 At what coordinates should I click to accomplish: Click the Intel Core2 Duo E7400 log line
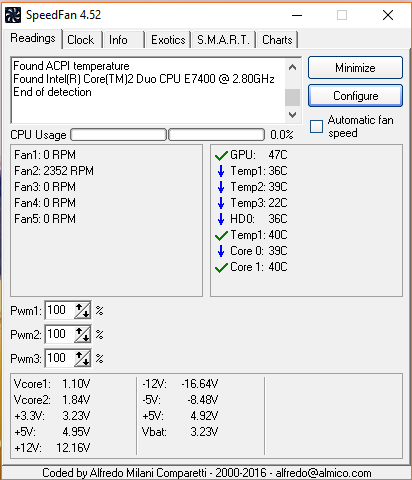pyautogui.click(x=144, y=79)
